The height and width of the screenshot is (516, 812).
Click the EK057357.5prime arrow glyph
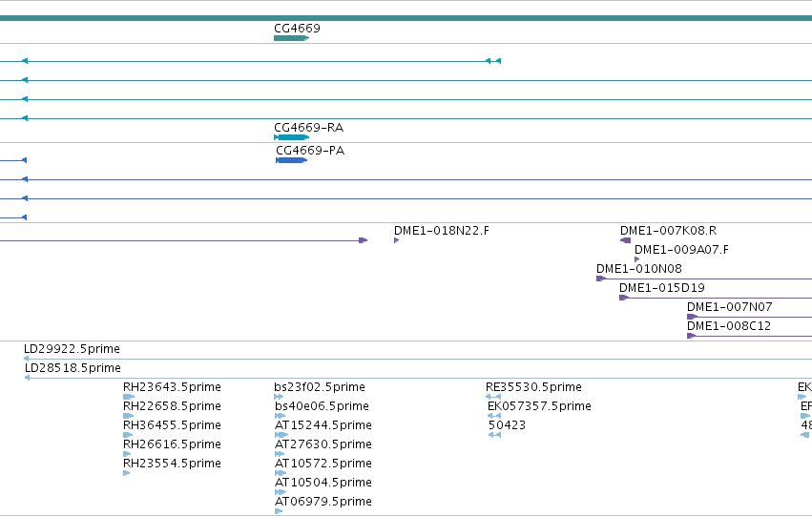pos(494,416)
